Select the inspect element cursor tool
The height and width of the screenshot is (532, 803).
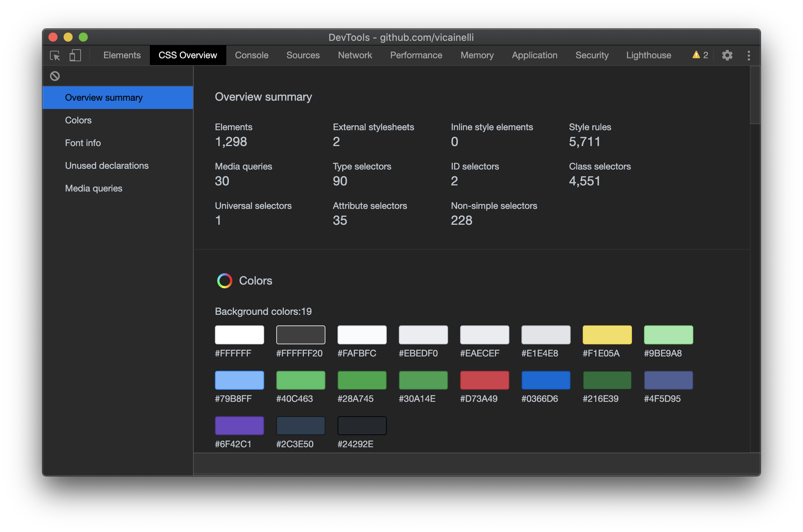click(x=55, y=55)
